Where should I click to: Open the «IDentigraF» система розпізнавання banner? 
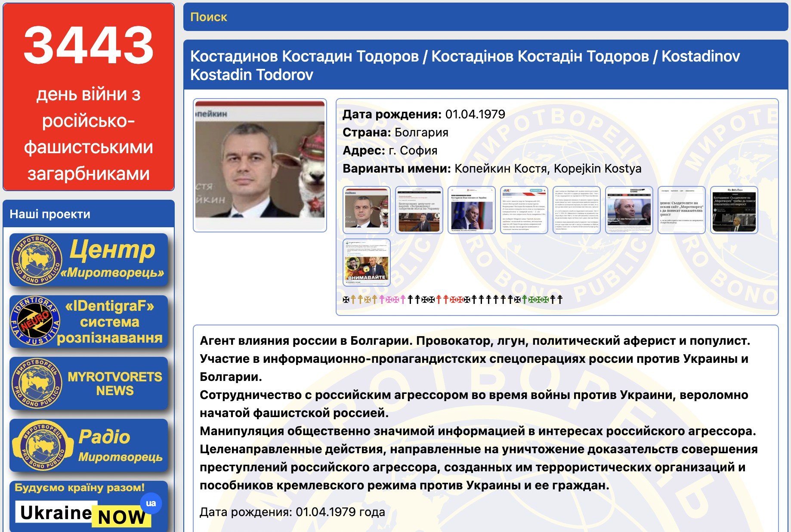click(x=89, y=322)
